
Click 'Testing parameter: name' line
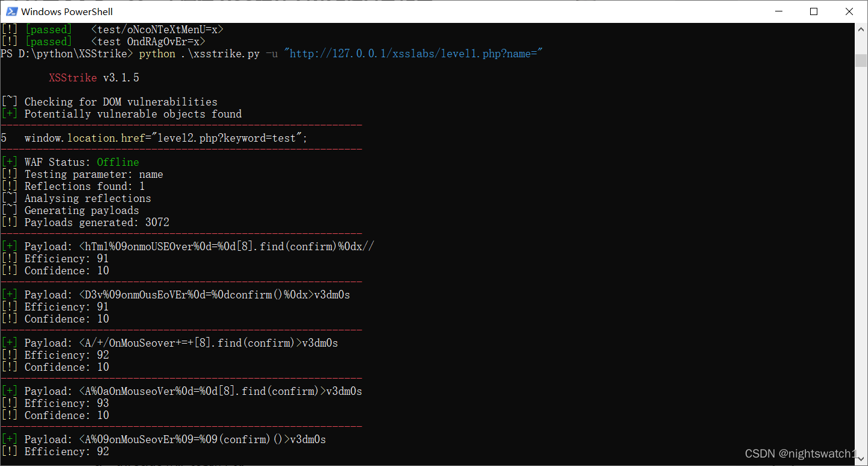point(82,174)
